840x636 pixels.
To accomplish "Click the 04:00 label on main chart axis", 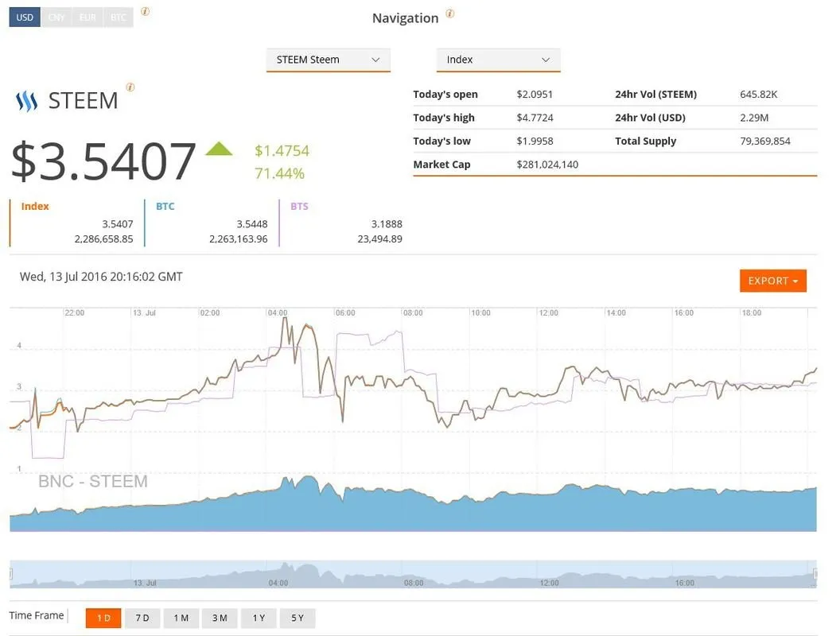I will point(278,312).
